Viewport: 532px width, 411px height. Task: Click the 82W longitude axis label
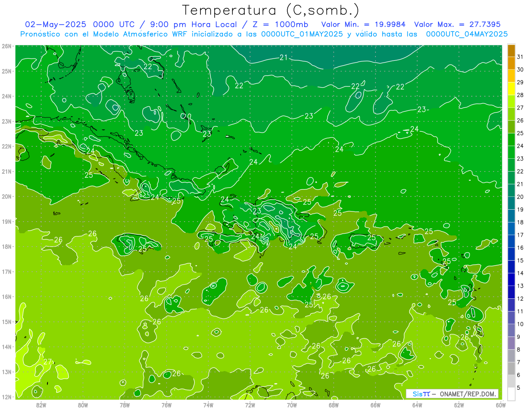point(41,404)
